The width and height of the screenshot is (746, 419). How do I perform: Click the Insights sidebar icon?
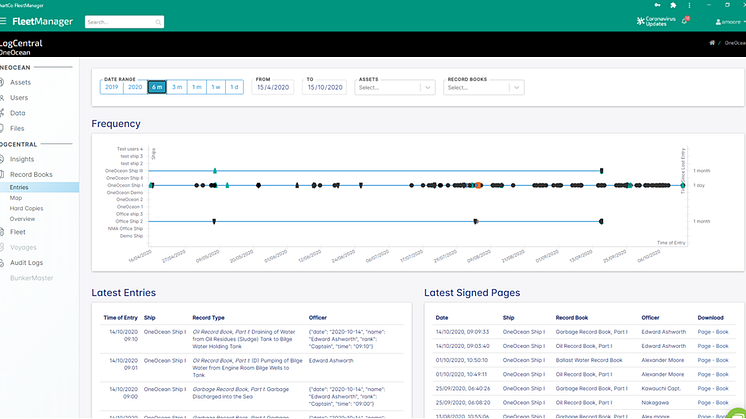pyautogui.click(x=2, y=159)
